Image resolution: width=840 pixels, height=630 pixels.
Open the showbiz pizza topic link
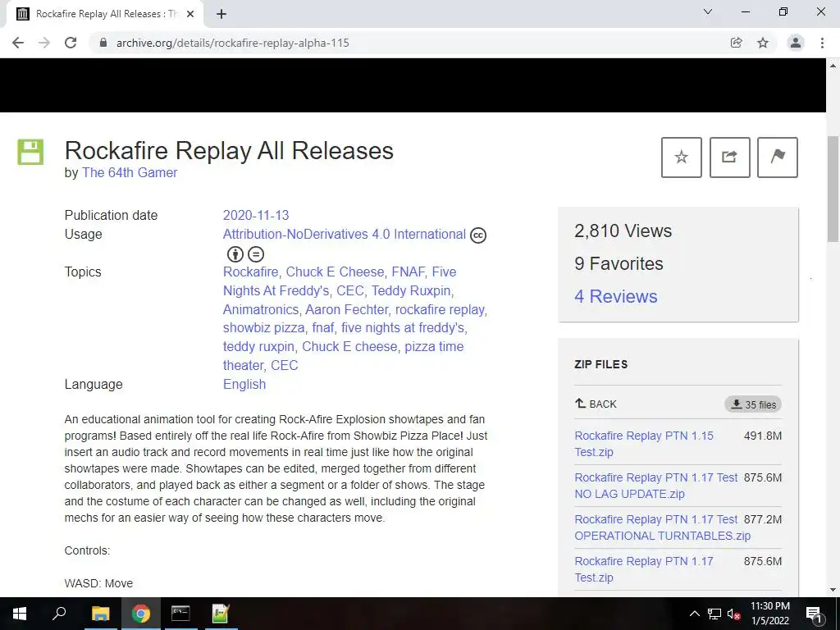pyautogui.click(x=264, y=327)
